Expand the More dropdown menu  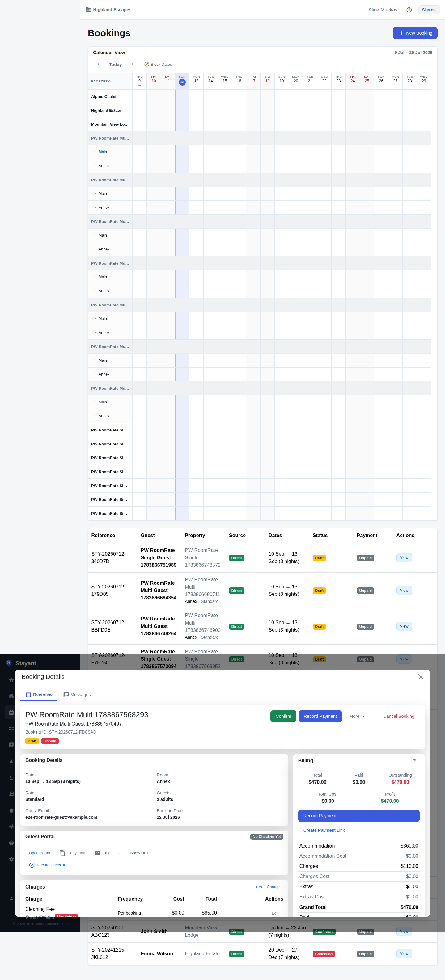357,716
